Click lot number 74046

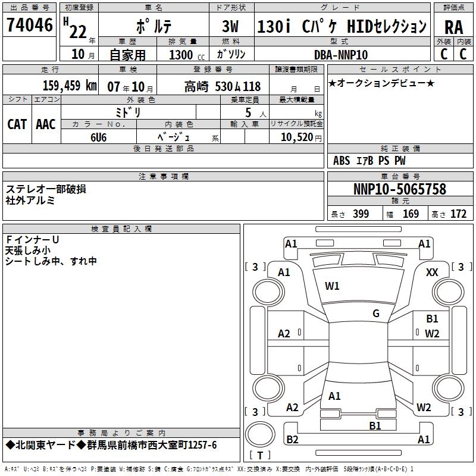(30, 24)
